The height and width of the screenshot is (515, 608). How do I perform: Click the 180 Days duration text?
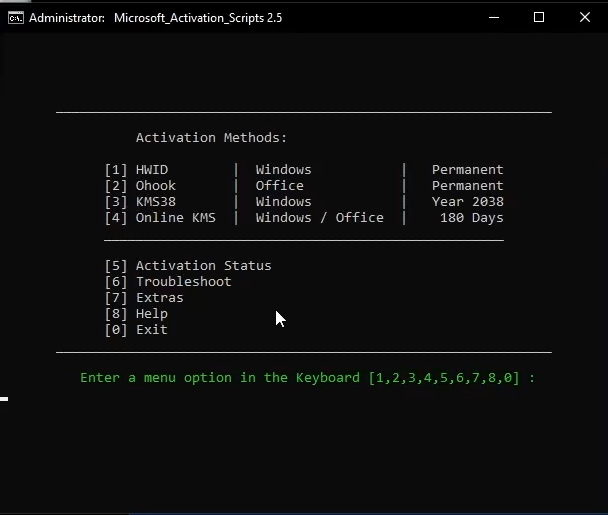pos(471,218)
